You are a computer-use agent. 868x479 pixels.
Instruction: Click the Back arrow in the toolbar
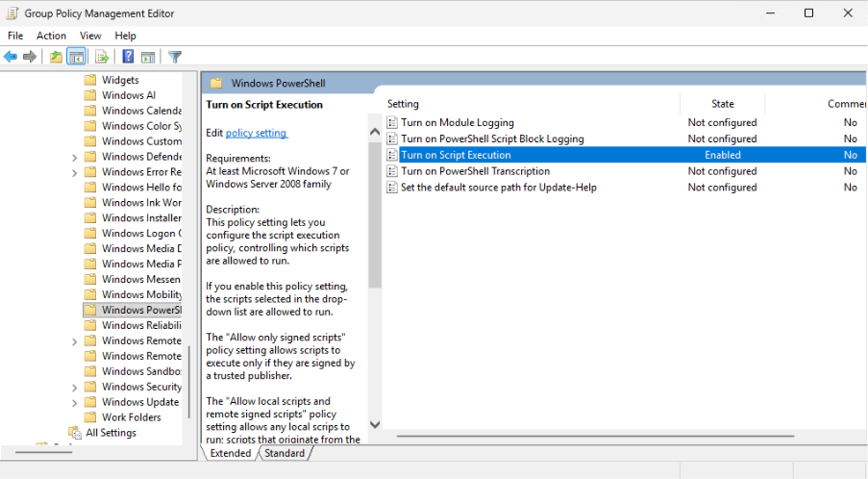click(x=11, y=57)
